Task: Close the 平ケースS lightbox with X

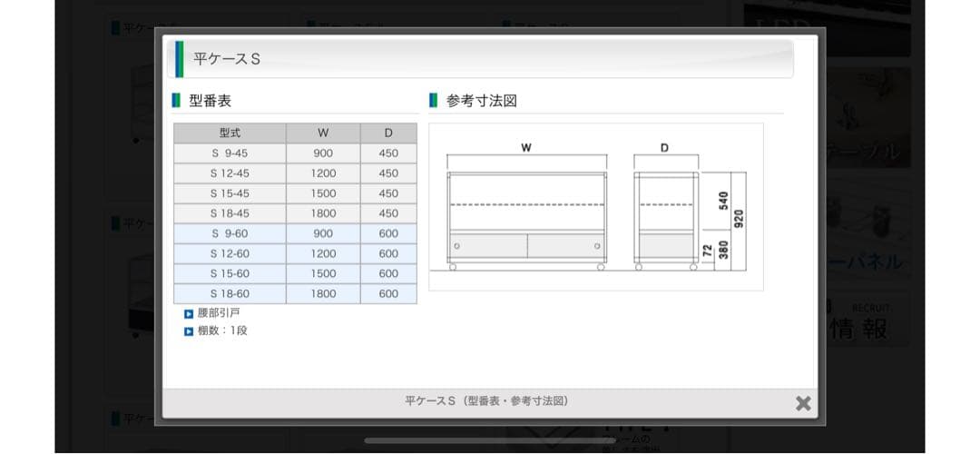Action: click(x=803, y=403)
